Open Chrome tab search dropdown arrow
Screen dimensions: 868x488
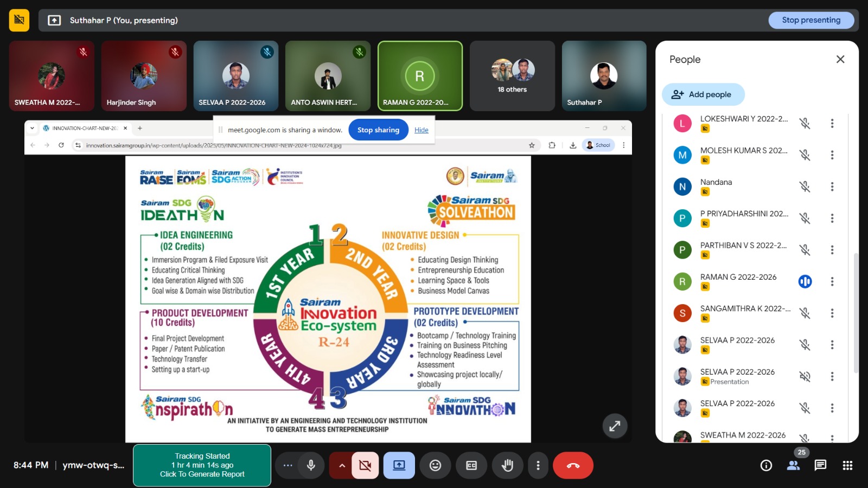click(x=32, y=129)
